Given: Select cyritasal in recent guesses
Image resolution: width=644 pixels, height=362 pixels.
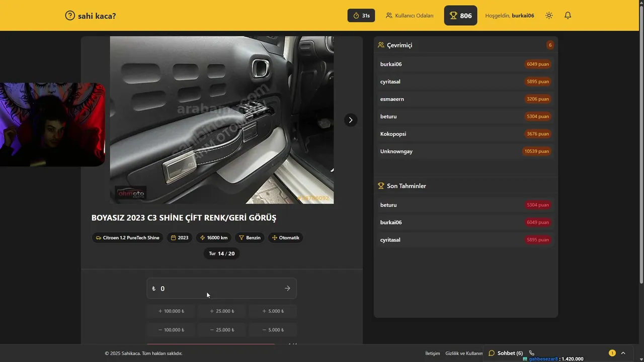Looking at the screenshot, I should (465, 240).
